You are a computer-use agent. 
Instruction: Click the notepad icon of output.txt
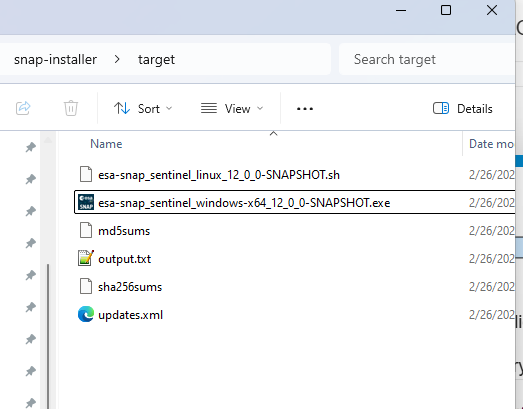[x=86, y=258]
